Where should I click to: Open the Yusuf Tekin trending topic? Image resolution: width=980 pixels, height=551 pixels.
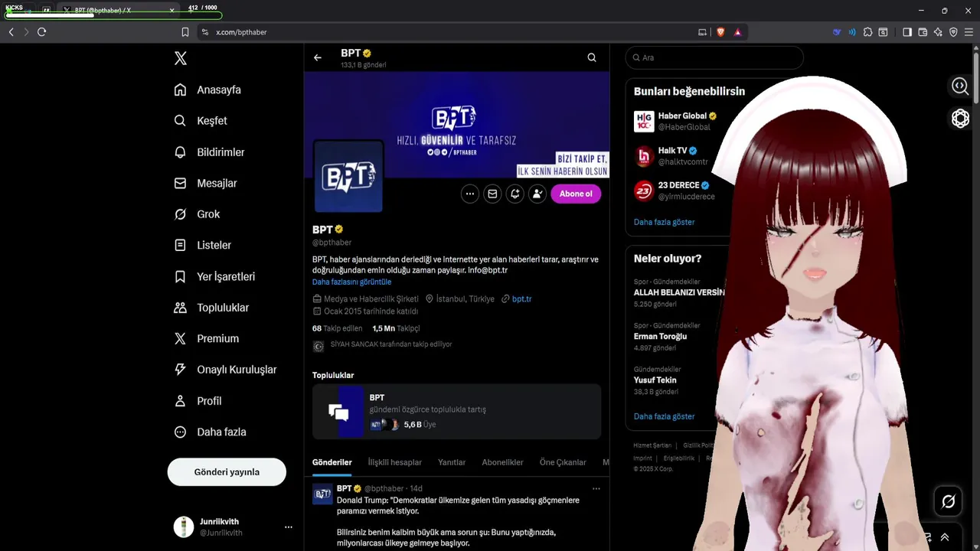(657, 380)
